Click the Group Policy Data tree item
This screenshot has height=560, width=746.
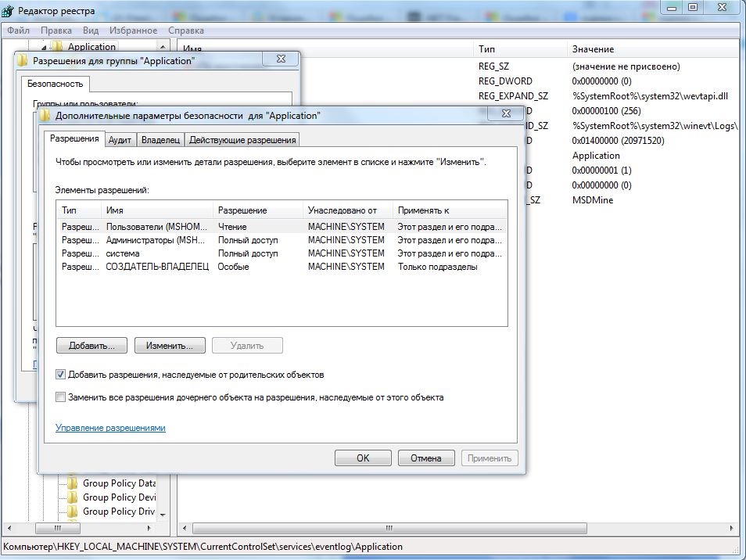[119, 483]
